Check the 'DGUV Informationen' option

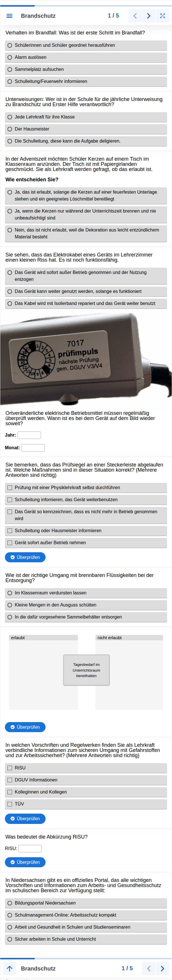pos(10,780)
